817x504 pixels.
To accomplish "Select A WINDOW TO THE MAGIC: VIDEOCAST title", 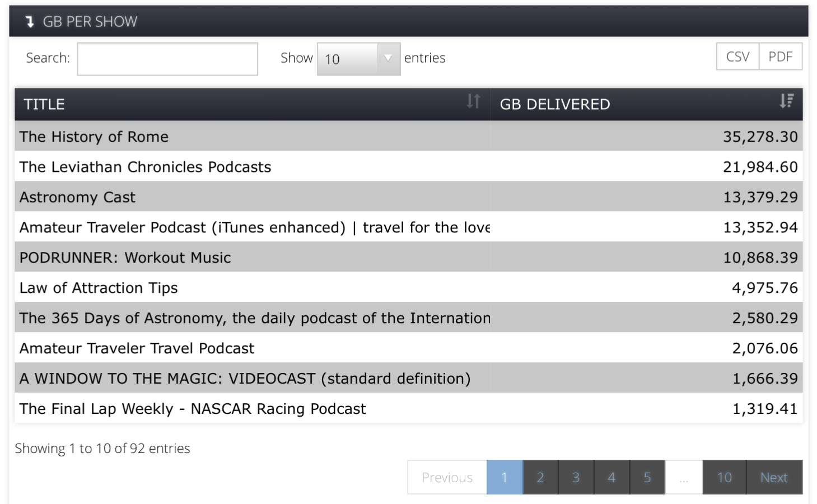I will coord(245,379).
